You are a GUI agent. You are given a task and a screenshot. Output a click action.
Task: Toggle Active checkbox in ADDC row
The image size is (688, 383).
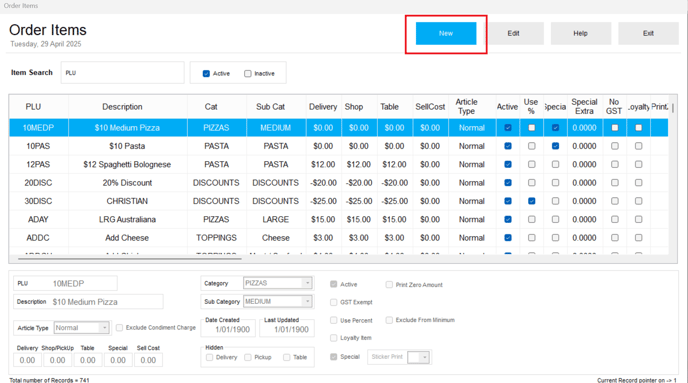click(508, 238)
